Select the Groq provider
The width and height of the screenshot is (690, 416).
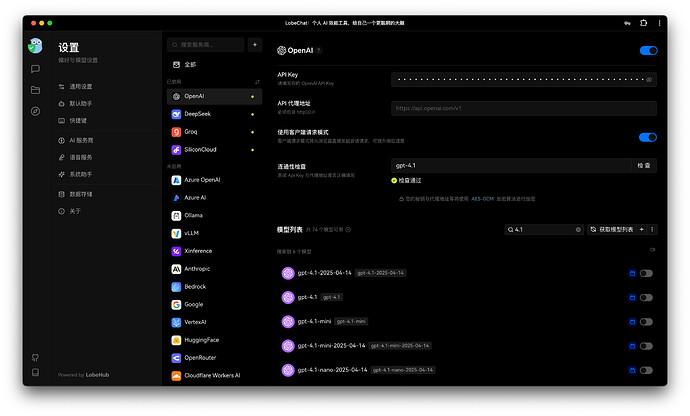pyautogui.click(x=214, y=132)
